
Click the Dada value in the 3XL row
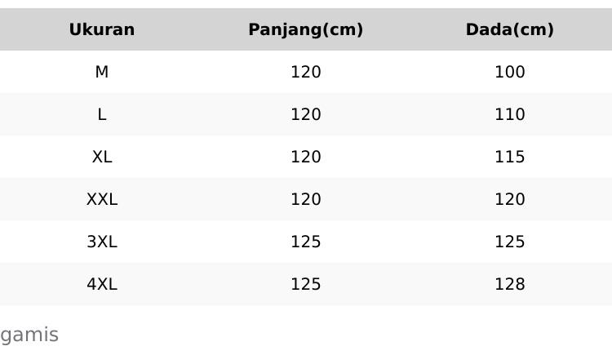tap(510, 242)
